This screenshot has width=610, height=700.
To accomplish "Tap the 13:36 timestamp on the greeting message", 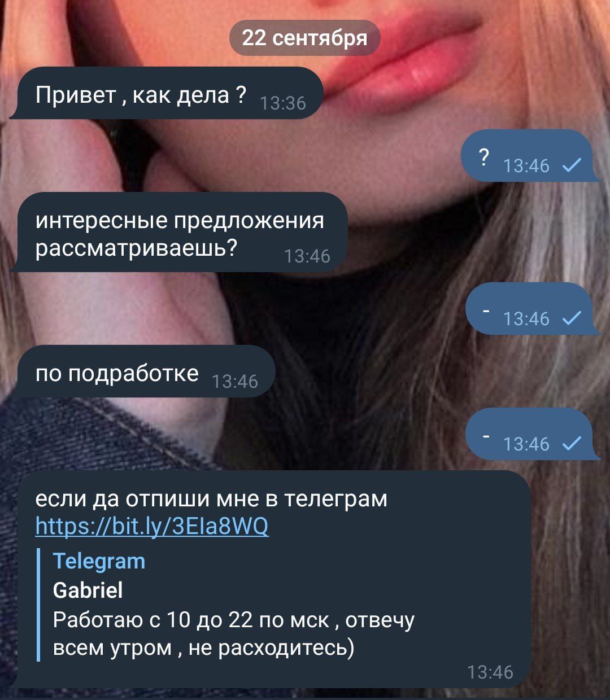I will 284,103.
